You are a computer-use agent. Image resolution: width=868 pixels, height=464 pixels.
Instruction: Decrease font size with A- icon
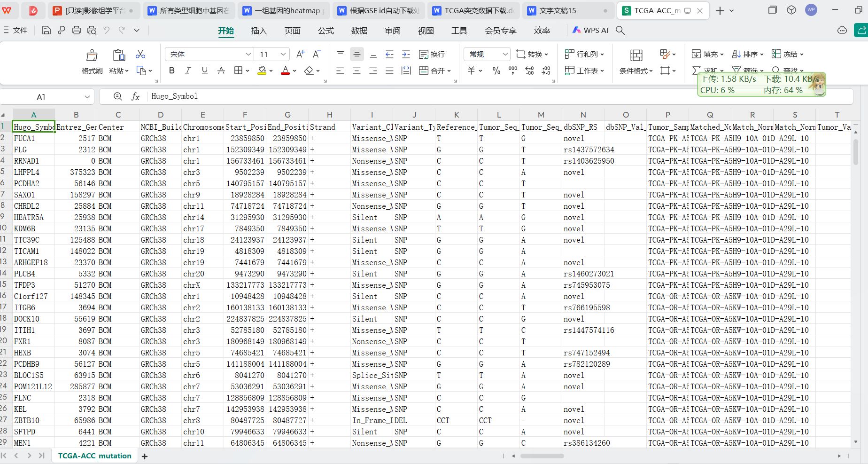(317, 54)
